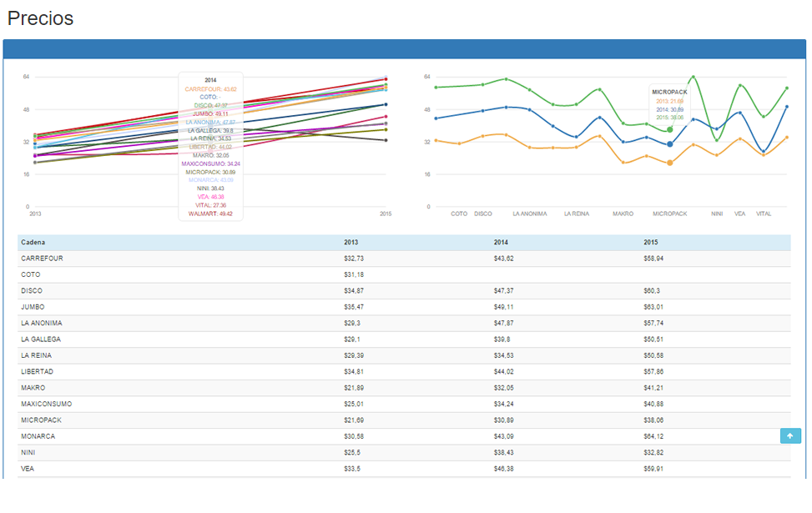Select LA ANONIMA row name in the table
Viewport: 812px width, 513px height.
click(x=42, y=323)
